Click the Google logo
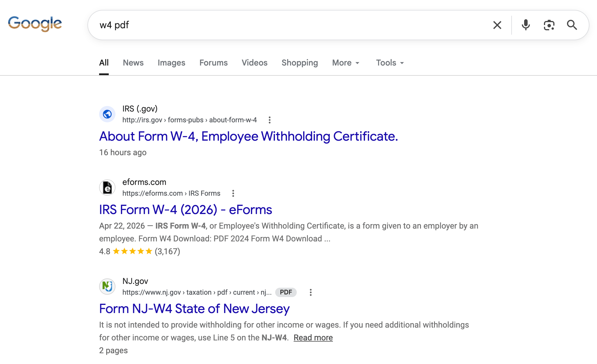Image resolution: width=597 pixels, height=364 pixels. (35, 24)
